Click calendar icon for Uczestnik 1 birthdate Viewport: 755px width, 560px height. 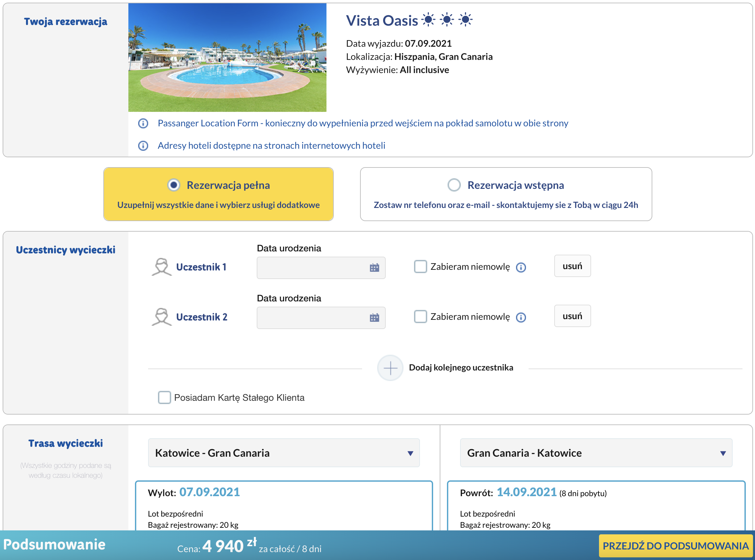(x=374, y=268)
